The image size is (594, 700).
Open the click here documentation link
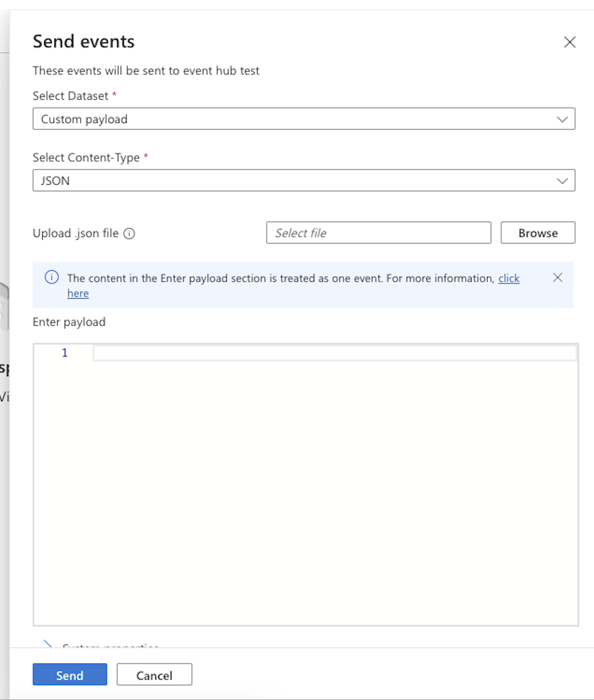coord(508,278)
